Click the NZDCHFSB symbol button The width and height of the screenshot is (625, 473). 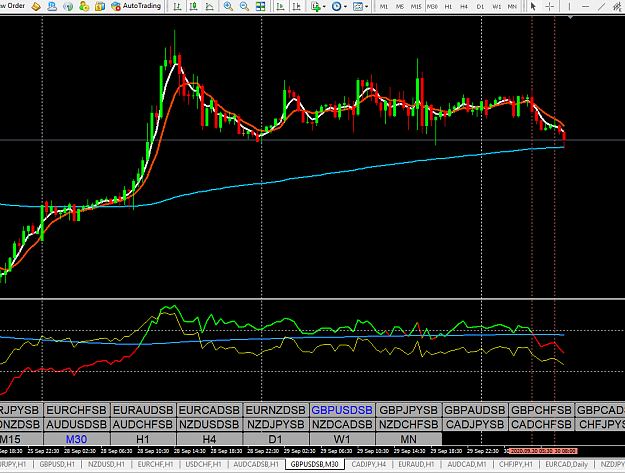[x=409, y=424]
